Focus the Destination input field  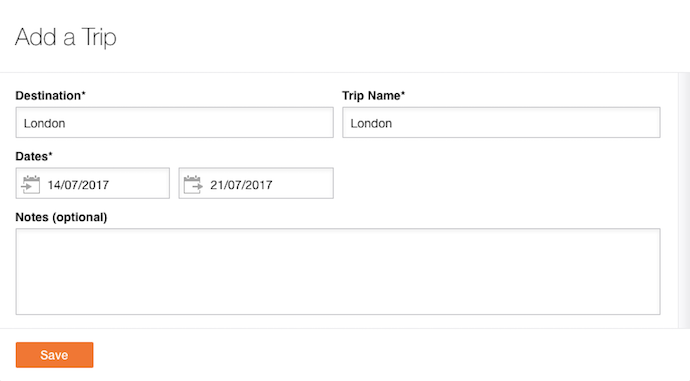tap(174, 122)
